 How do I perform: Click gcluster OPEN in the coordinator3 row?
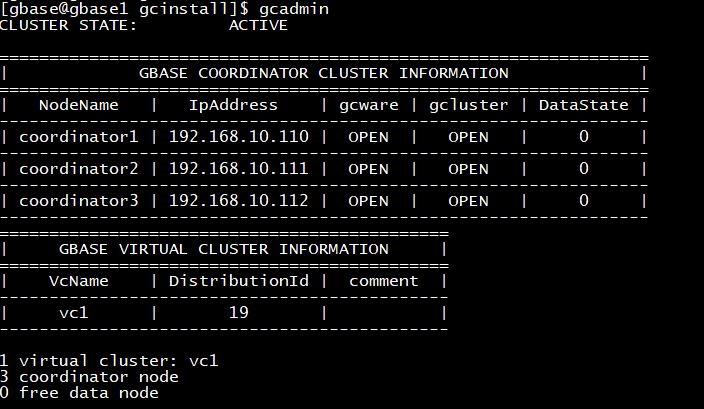tap(468, 200)
